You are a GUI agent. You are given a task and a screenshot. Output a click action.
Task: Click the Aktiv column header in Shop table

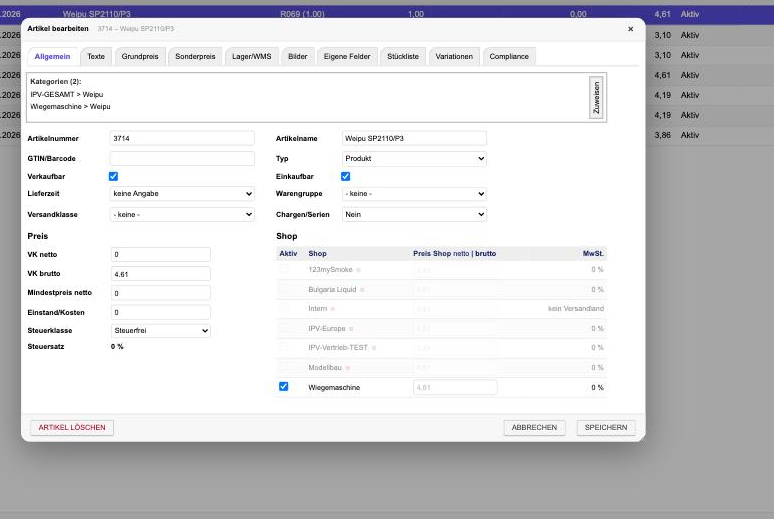[x=288, y=253]
